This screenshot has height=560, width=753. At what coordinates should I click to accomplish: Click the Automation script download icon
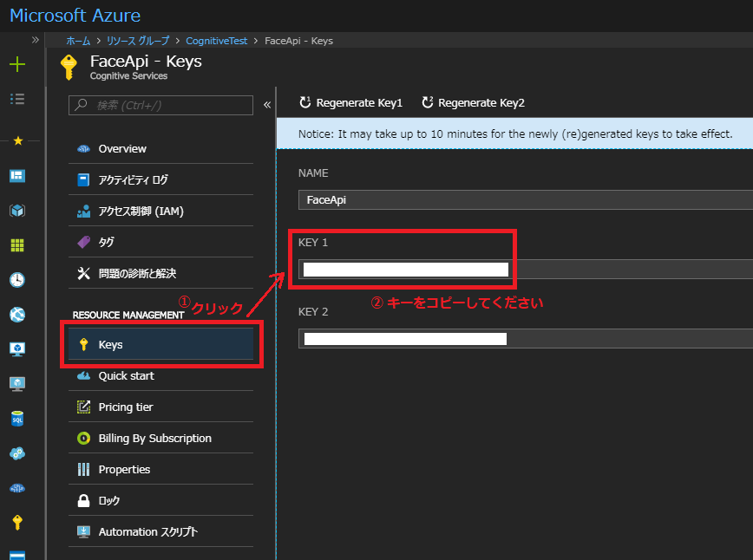pos(83,531)
